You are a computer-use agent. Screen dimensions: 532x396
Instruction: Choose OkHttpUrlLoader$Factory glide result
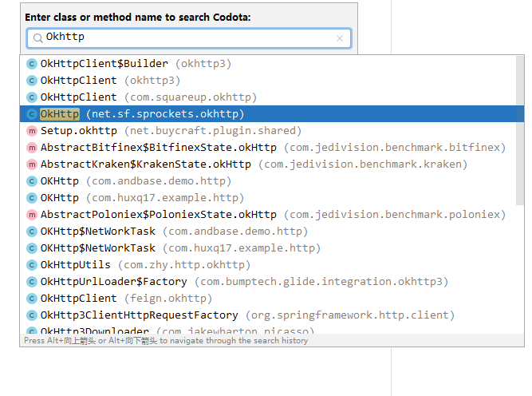click(x=244, y=282)
